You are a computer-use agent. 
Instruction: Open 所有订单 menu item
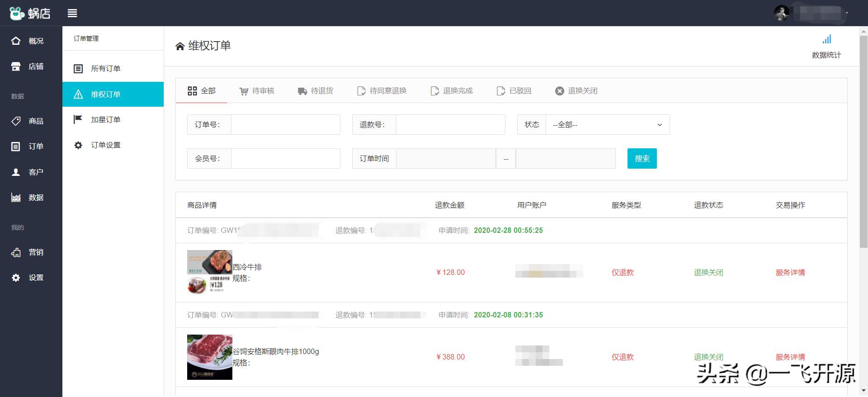113,69
